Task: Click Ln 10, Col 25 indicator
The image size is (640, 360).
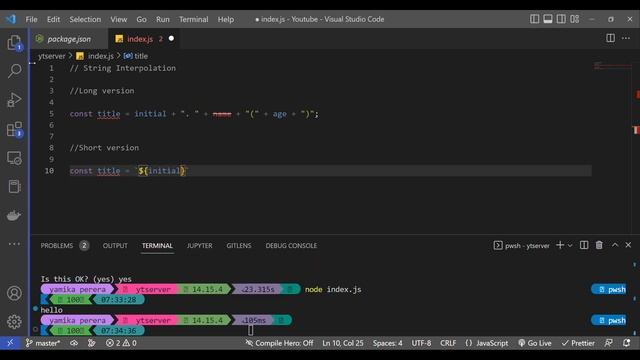Action: pyautogui.click(x=342, y=343)
